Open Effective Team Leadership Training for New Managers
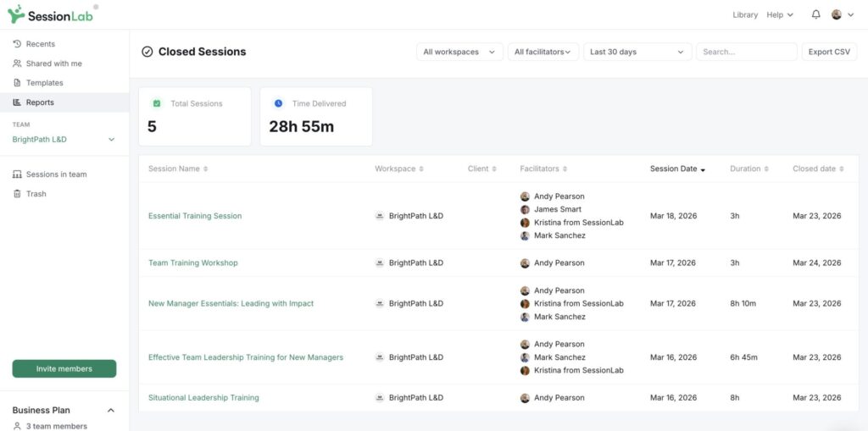The image size is (868, 431). [x=246, y=357]
